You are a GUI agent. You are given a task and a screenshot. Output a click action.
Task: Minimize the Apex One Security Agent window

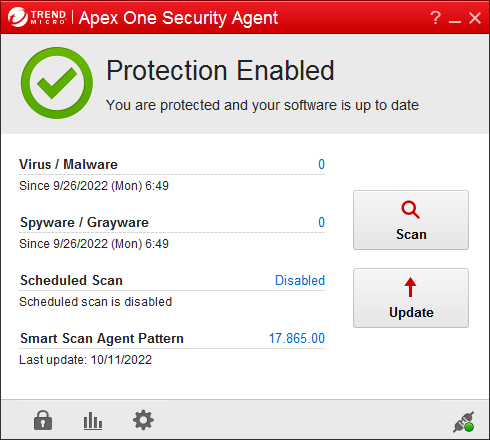coord(455,18)
